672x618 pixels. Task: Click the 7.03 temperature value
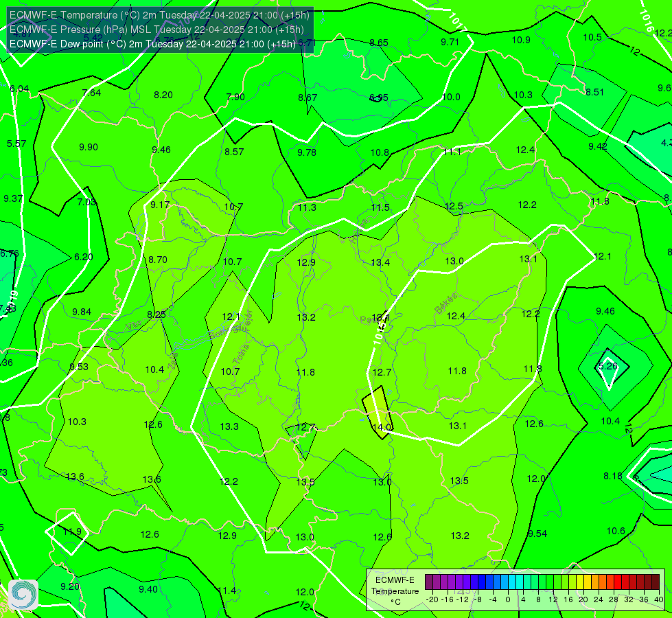tap(86, 202)
